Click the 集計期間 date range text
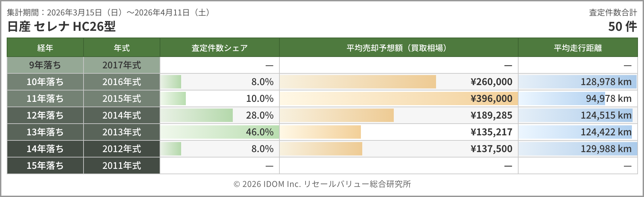 point(109,13)
